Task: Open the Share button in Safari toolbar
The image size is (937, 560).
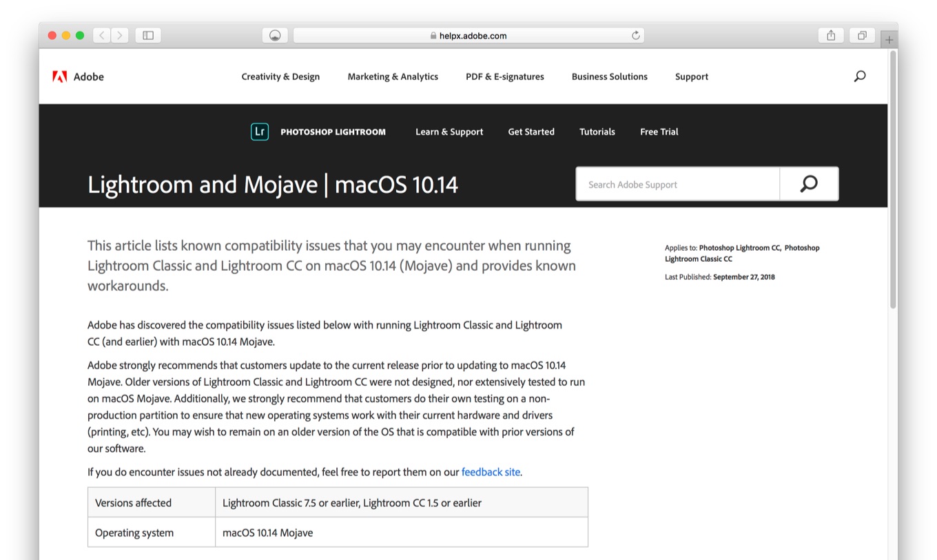Action: (x=831, y=35)
